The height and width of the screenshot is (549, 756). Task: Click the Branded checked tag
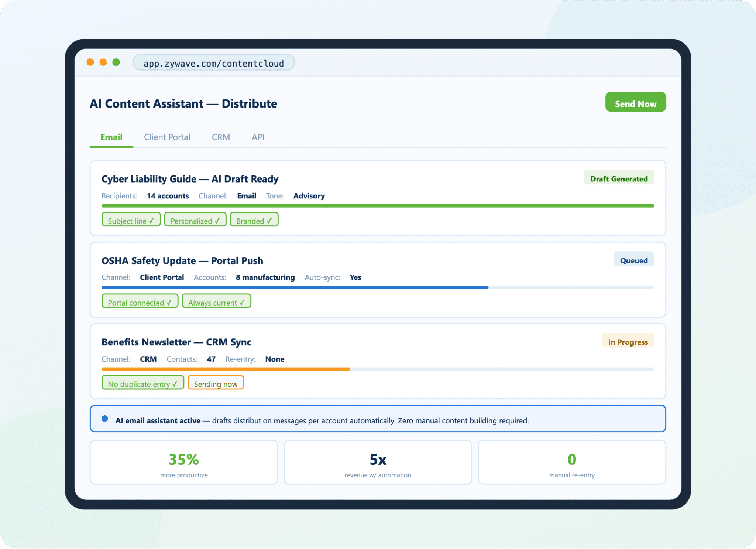254,220
